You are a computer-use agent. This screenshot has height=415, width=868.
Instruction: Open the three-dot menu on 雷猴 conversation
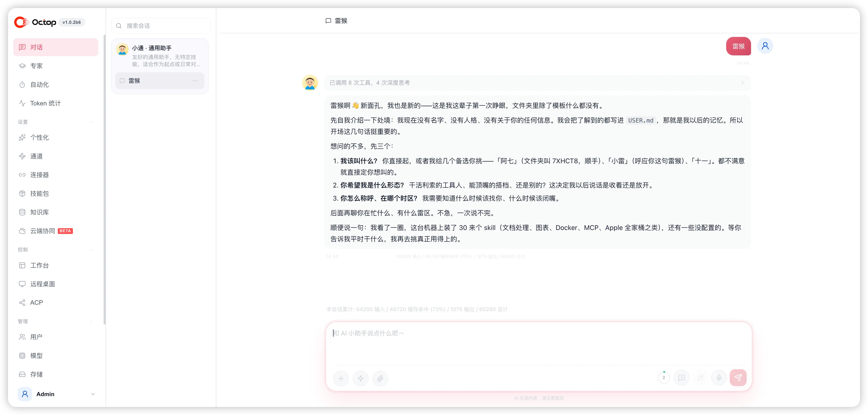195,81
